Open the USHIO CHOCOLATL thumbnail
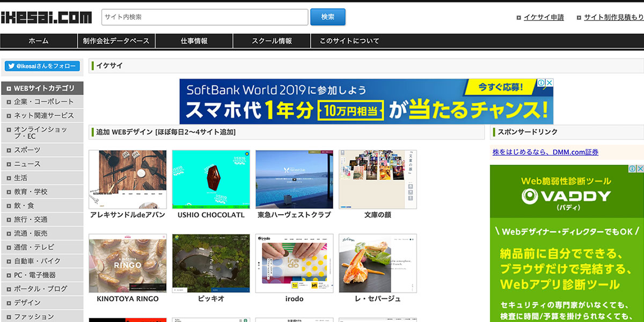The width and height of the screenshot is (644, 322). click(x=211, y=180)
